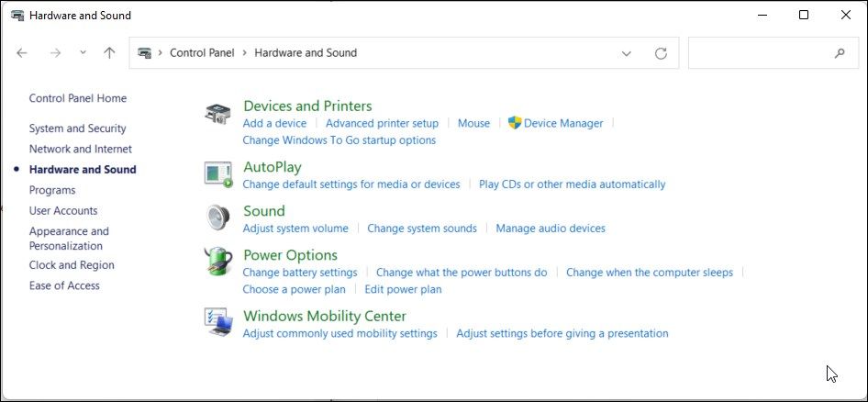Open Network and Internet category
Image resolution: width=868 pixels, height=402 pixels.
[x=80, y=149]
